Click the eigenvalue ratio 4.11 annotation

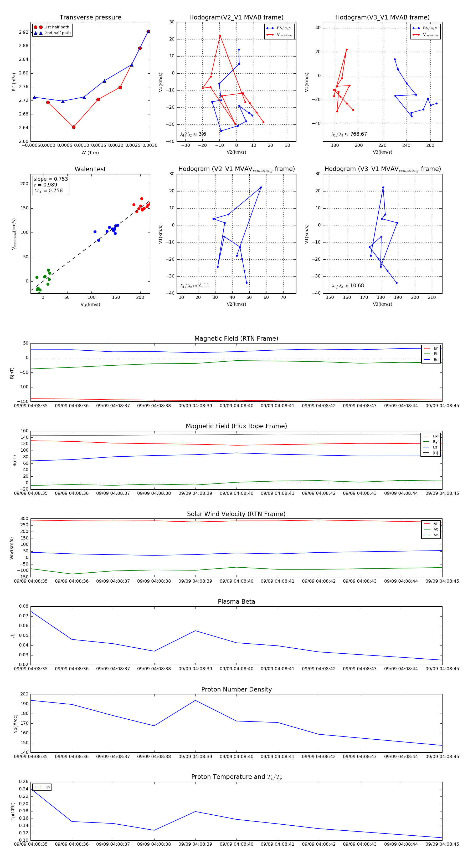click(x=194, y=286)
